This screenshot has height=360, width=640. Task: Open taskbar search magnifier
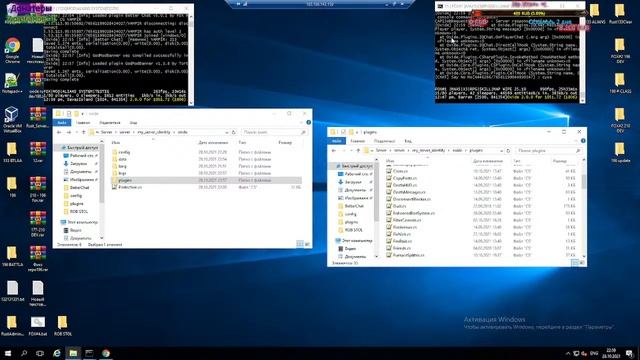[x=24, y=353]
